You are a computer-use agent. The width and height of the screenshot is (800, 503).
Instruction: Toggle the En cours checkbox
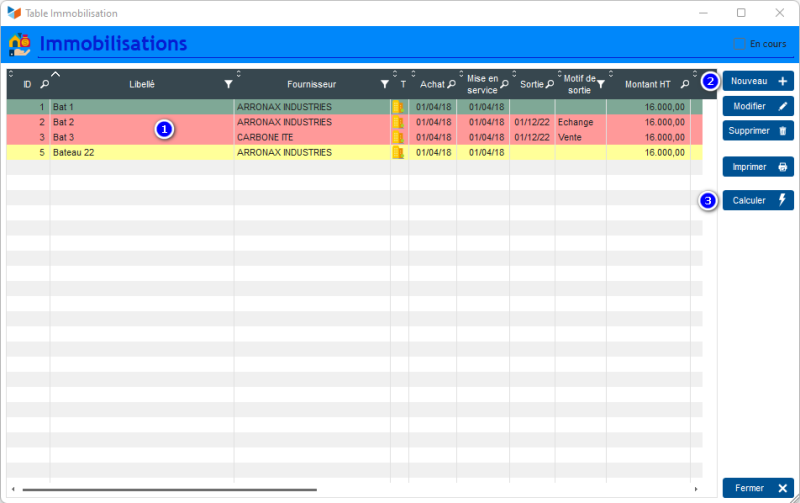coord(740,44)
